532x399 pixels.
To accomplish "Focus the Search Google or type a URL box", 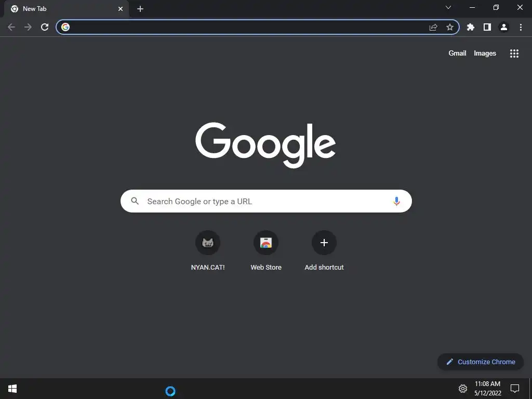I will click(x=266, y=201).
